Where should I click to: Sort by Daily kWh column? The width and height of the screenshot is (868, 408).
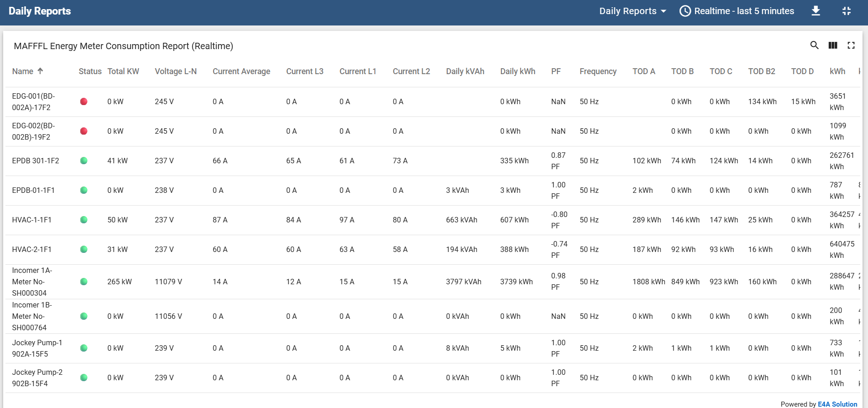[517, 71]
